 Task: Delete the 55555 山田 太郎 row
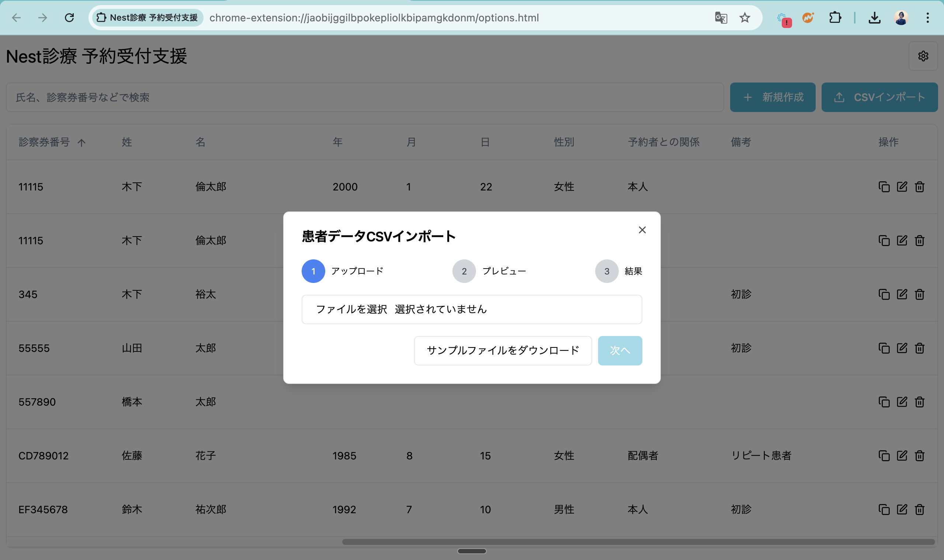(x=919, y=348)
